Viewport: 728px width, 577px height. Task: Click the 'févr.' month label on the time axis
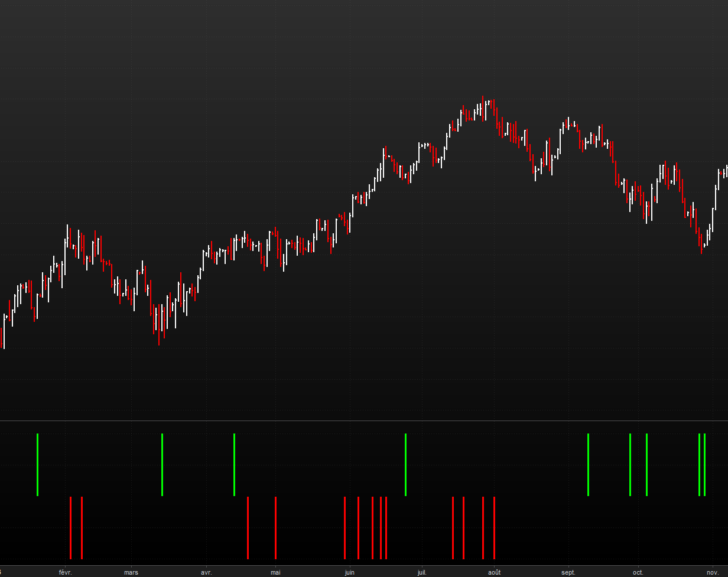(x=65, y=572)
